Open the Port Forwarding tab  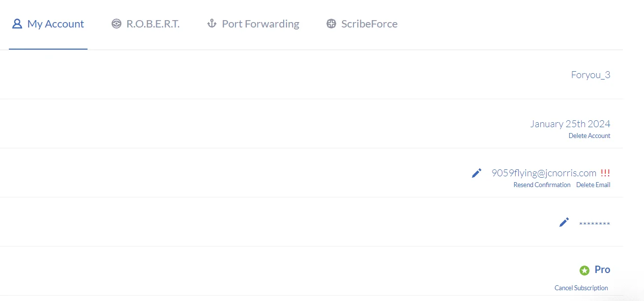click(253, 24)
